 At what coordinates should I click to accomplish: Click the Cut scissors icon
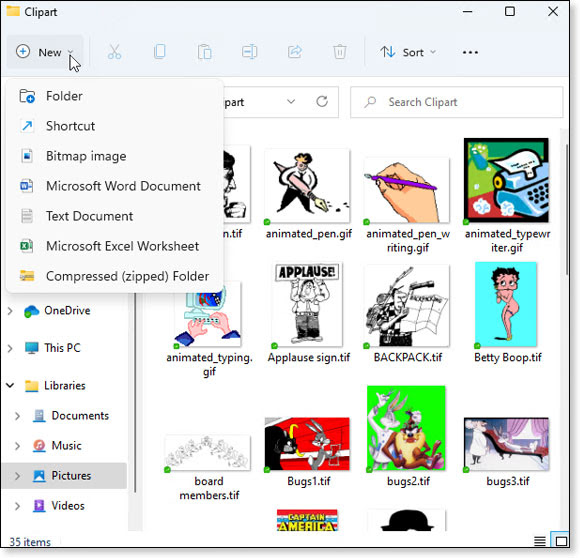(x=114, y=52)
